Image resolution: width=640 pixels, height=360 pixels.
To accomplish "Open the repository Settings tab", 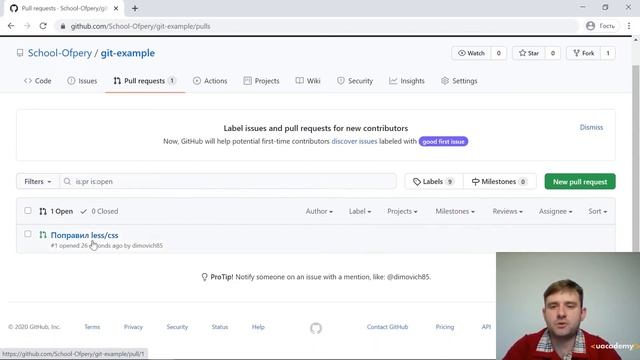I will click(x=459, y=81).
